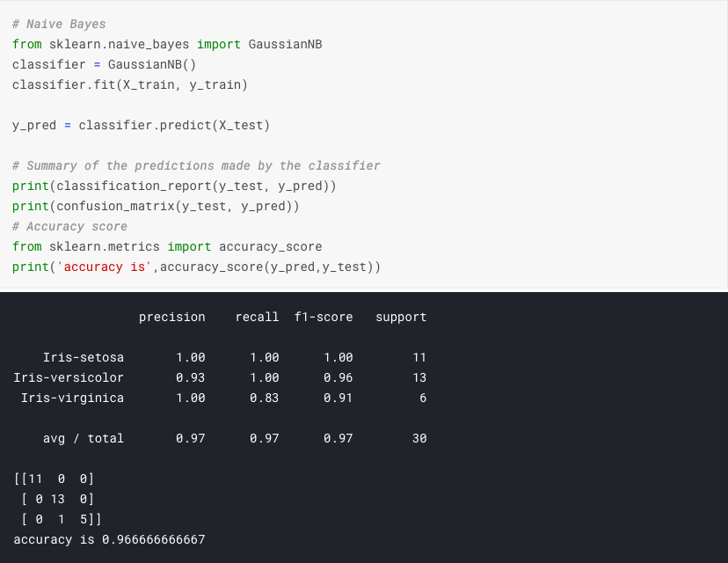Click the '# Naive Bayes' comment line

(59, 24)
